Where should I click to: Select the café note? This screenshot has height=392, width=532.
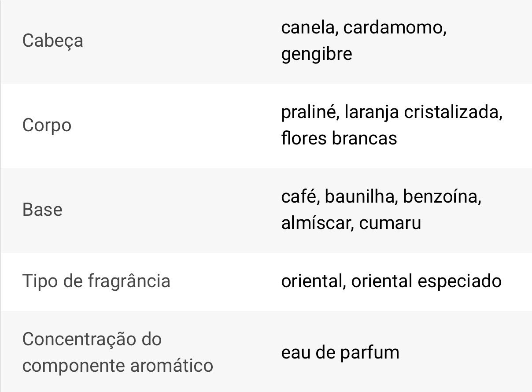[x=299, y=196]
